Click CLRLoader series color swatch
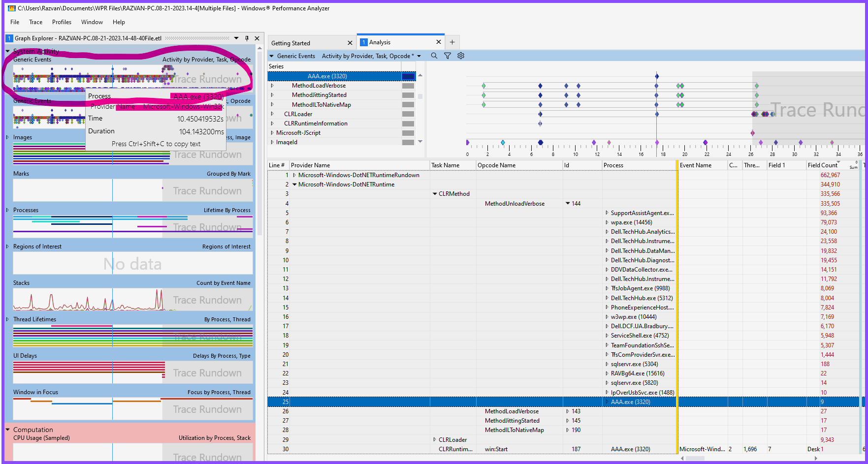Screen dimensions: 868x464 408,114
